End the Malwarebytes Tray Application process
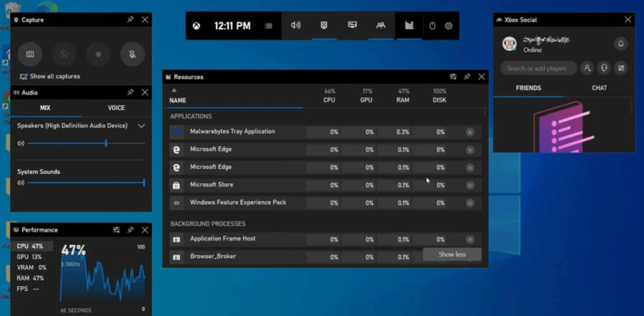Screen dimensions: 644x316 [470, 132]
